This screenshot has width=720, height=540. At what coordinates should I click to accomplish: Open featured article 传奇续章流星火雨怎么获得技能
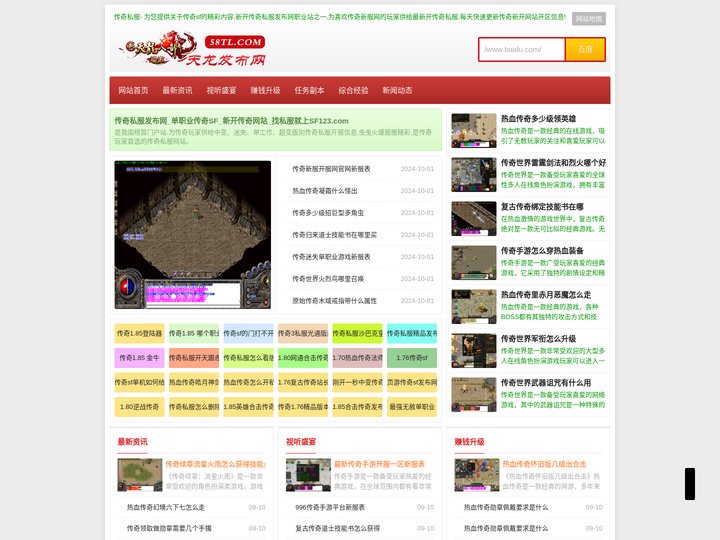pos(216,464)
